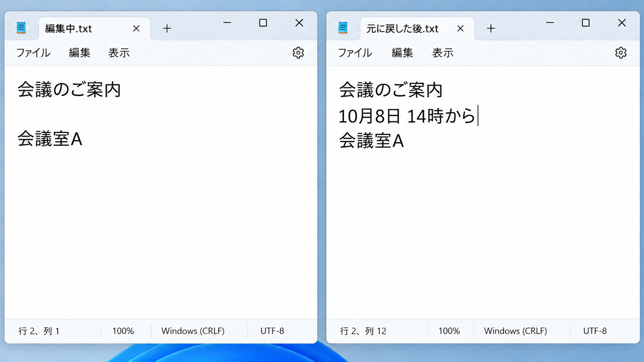Viewport: 644px width, 362px height.
Task: Add new tab in 元に戻した後.txt window
Action: 491,28
